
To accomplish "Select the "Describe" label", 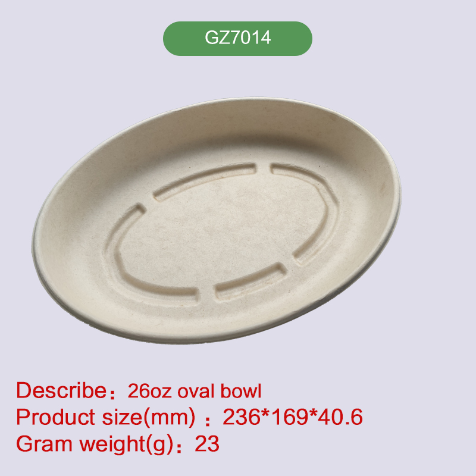I will pyautogui.click(x=61, y=390).
